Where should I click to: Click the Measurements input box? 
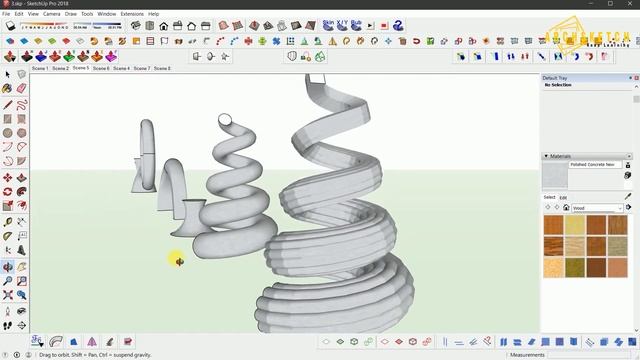pos(589,355)
